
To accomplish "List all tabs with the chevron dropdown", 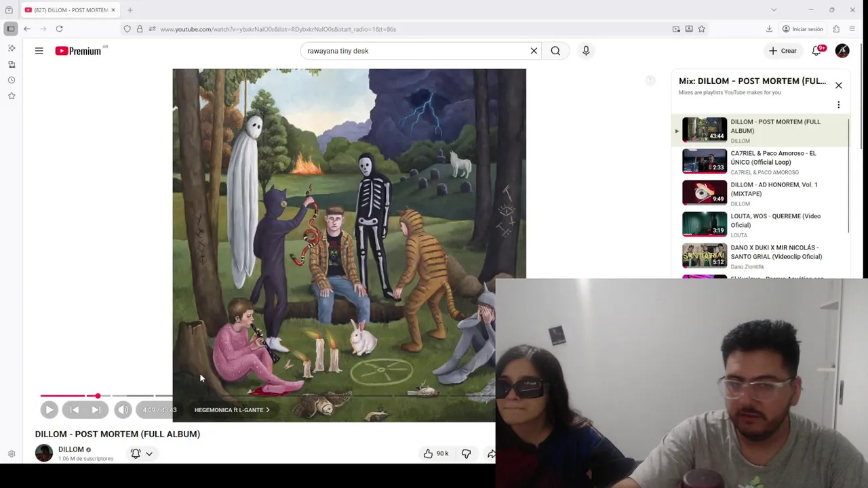I will click(x=774, y=10).
